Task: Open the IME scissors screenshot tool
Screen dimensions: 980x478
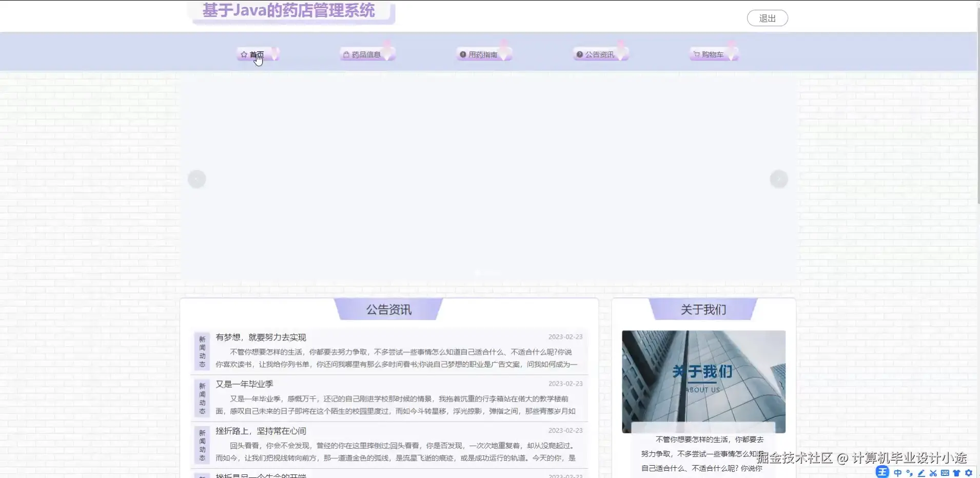Action: click(933, 473)
